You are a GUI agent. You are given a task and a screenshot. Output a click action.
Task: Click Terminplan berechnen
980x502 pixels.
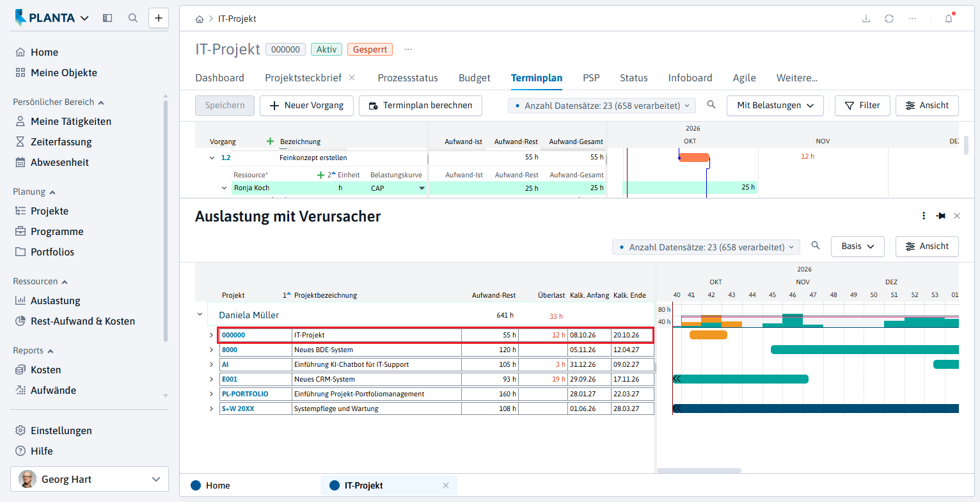[420, 105]
